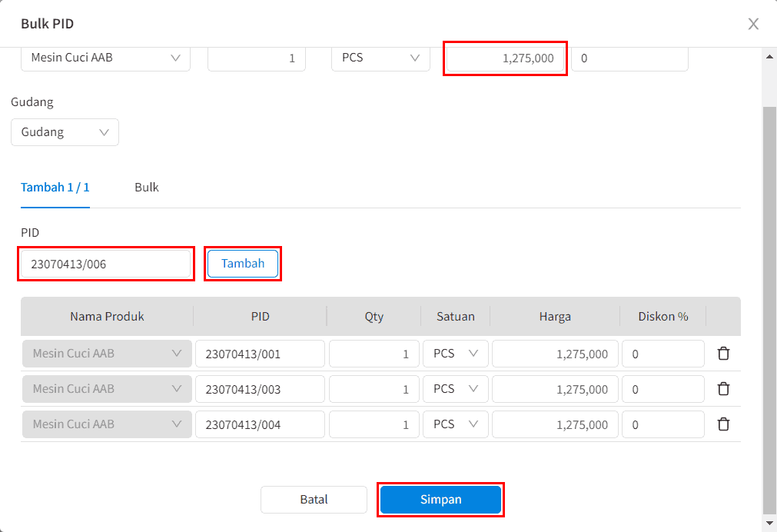Click the Harga column header

pyautogui.click(x=555, y=316)
